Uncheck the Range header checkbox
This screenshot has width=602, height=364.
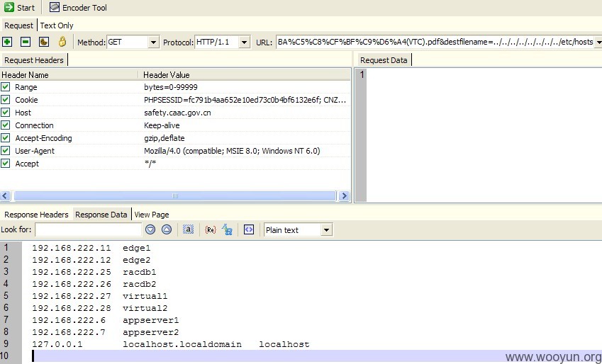click(x=6, y=87)
